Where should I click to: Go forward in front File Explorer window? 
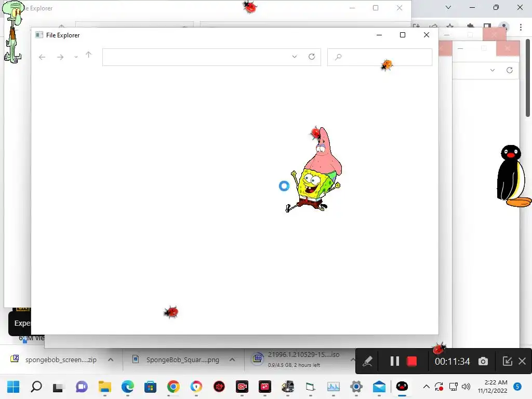tap(60, 57)
